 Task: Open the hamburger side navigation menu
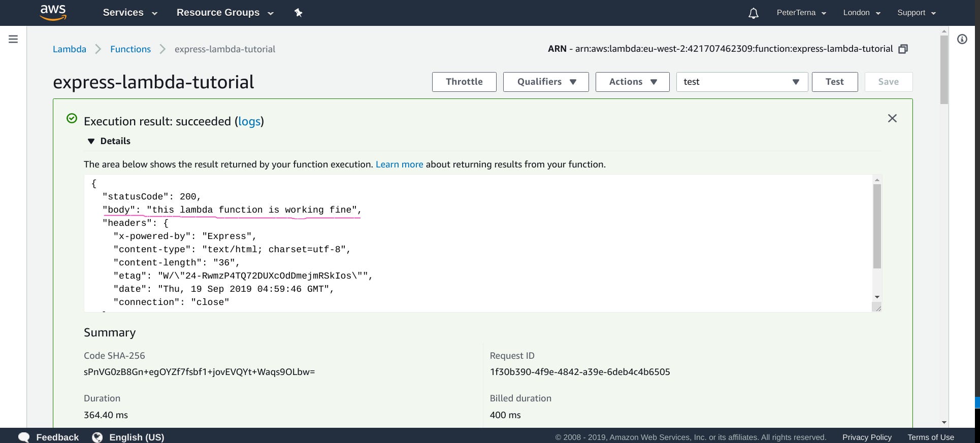pos(13,39)
